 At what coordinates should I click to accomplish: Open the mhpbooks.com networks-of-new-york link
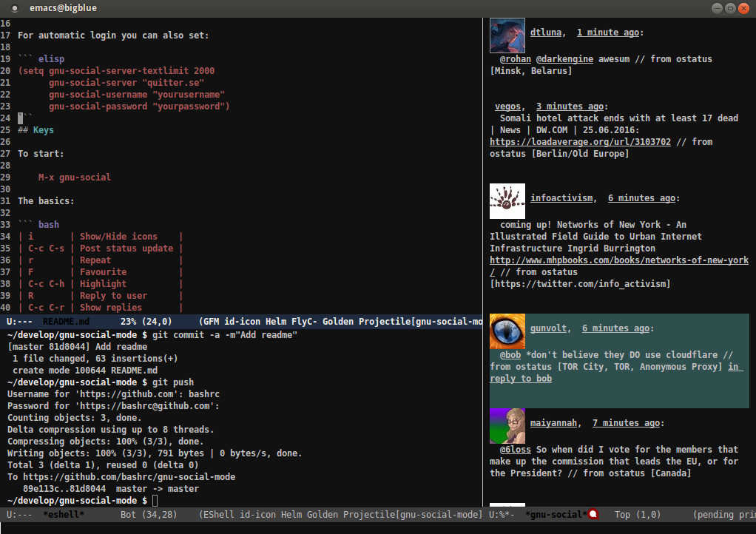[619, 260]
